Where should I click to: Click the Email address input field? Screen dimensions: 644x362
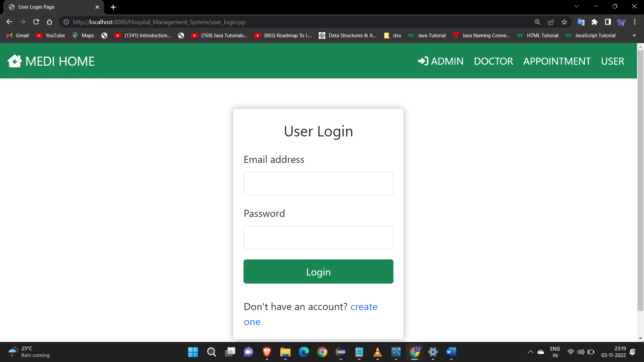point(318,183)
